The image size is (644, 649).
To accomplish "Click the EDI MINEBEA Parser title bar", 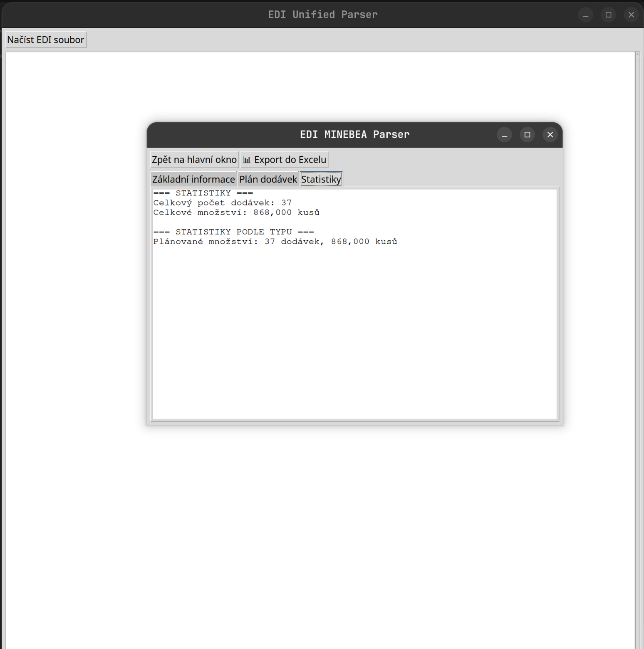I will tap(355, 135).
